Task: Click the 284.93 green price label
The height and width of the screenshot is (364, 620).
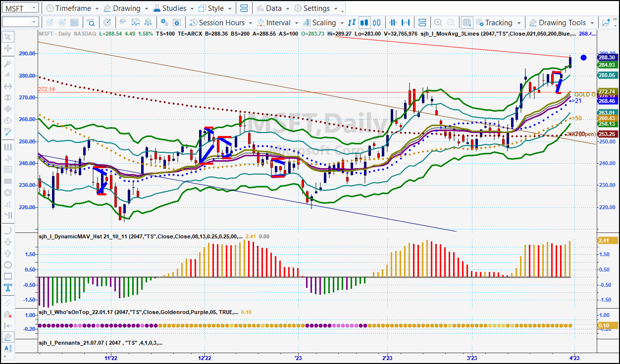Action: (607, 65)
